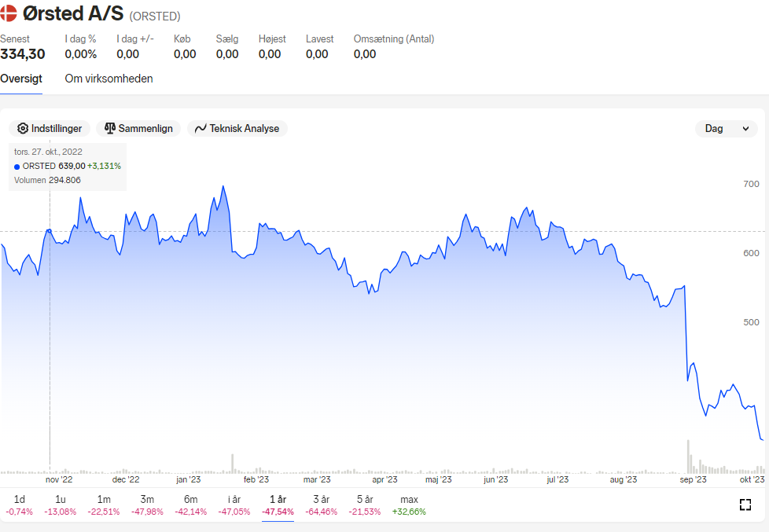This screenshot has width=769, height=532.
Task: Select the Oversigt tab
Action: click(x=21, y=79)
